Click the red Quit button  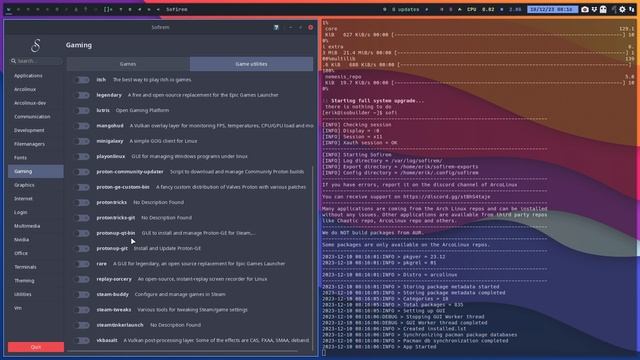pyautogui.click(x=36, y=347)
